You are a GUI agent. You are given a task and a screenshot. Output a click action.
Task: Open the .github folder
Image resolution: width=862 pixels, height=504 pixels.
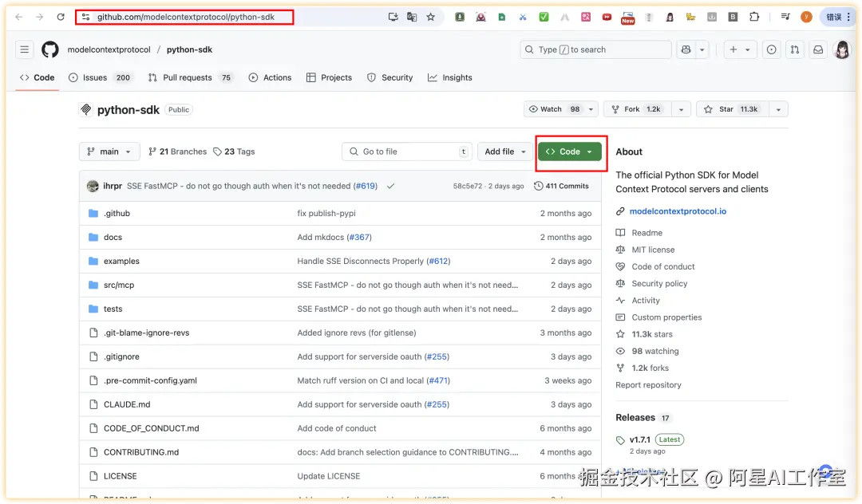pyautogui.click(x=117, y=213)
